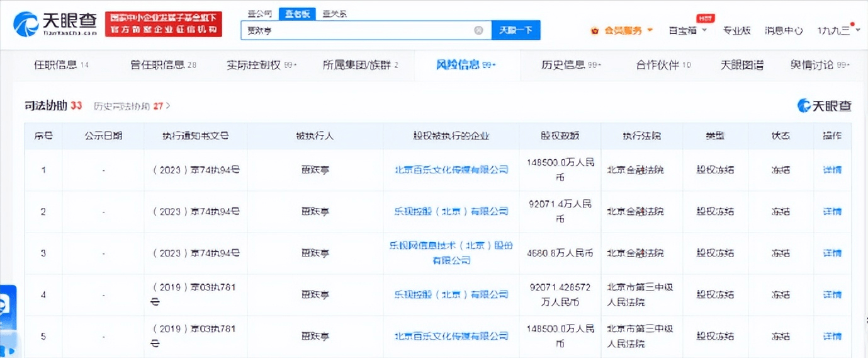The height and width of the screenshot is (358, 868).
Task: Open the 消息中心 link
Action: coord(784,30)
